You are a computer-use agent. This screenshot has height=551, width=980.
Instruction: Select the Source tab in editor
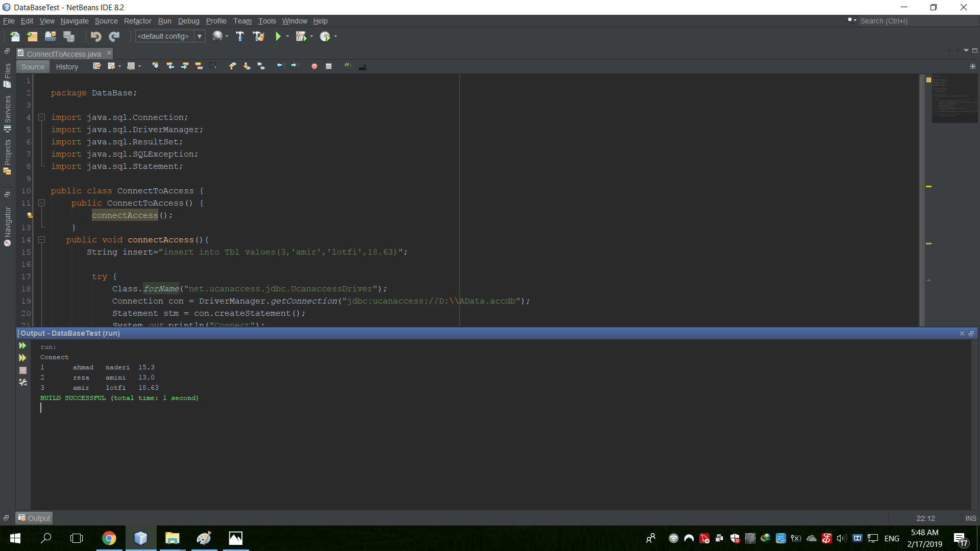click(x=32, y=67)
